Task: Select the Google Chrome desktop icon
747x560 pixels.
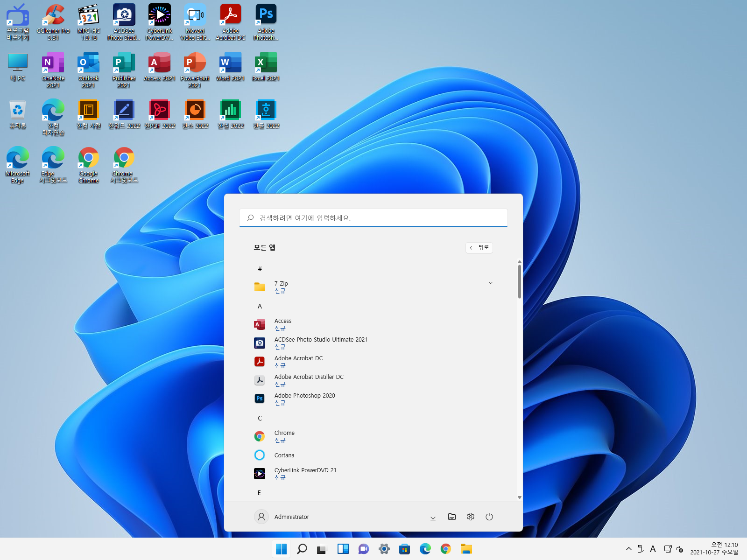Action: [89, 165]
